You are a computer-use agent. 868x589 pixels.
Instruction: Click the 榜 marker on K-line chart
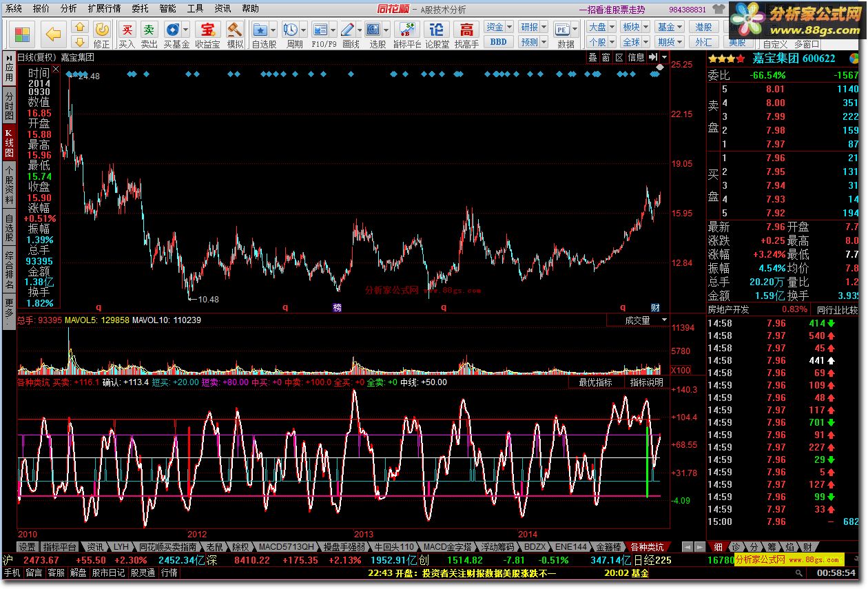(x=338, y=307)
